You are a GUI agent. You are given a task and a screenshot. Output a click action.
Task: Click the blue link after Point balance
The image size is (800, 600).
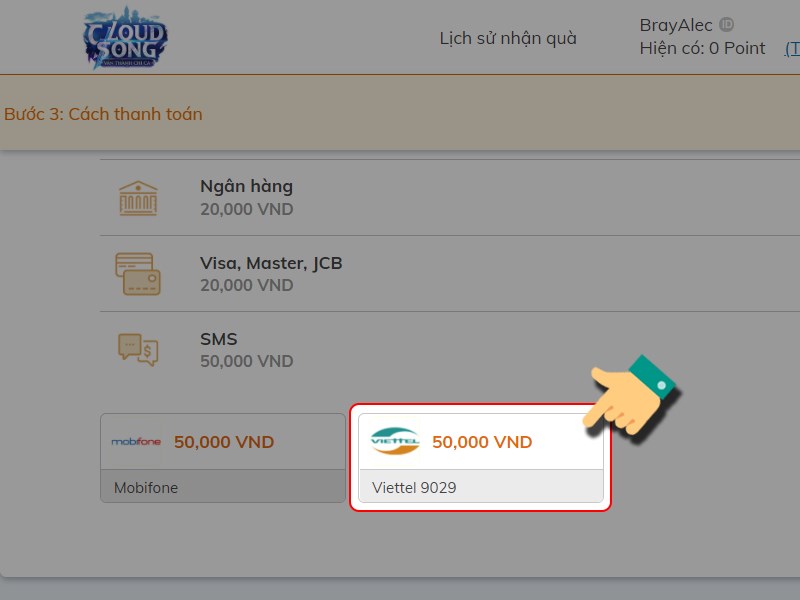[792, 49]
